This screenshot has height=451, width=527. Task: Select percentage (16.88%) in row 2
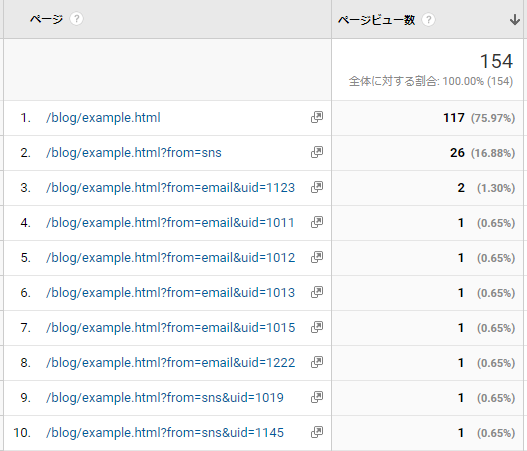tap(493, 153)
